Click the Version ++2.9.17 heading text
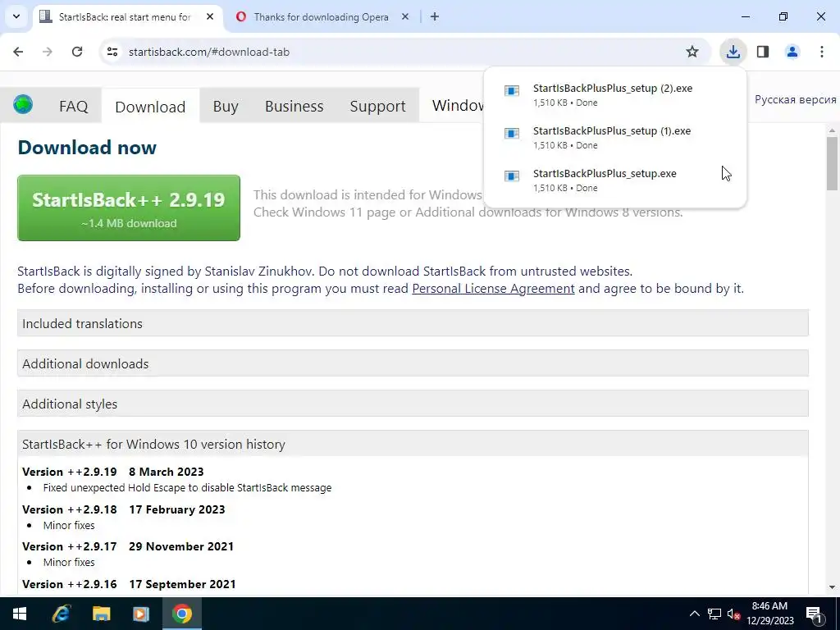Image resolution: width=840 pixels, height=630 pixels. (x=70, y=546)
